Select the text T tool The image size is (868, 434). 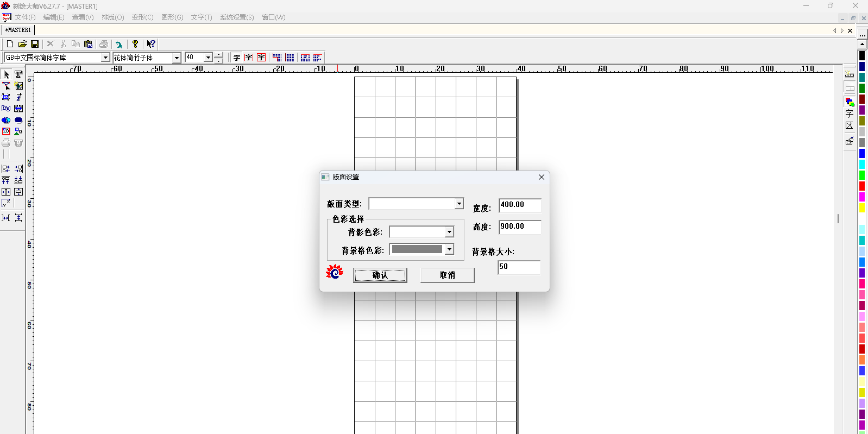18,74
